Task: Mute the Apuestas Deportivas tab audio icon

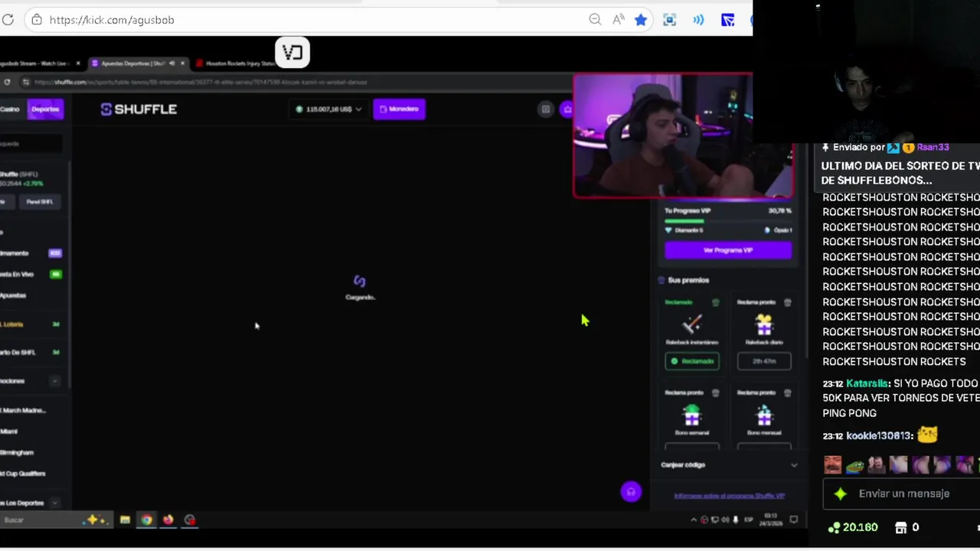Action: [x=171, y=64]
